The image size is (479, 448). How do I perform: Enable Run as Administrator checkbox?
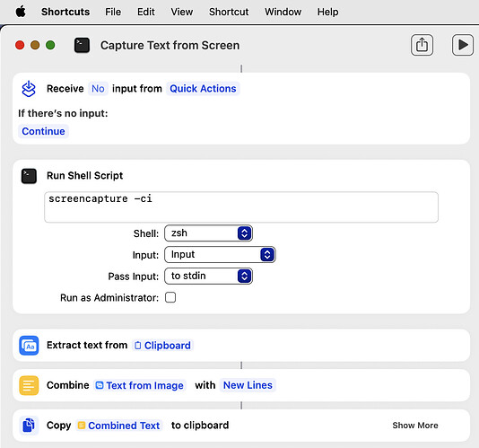pyautogui.click(x=170, y=297)
